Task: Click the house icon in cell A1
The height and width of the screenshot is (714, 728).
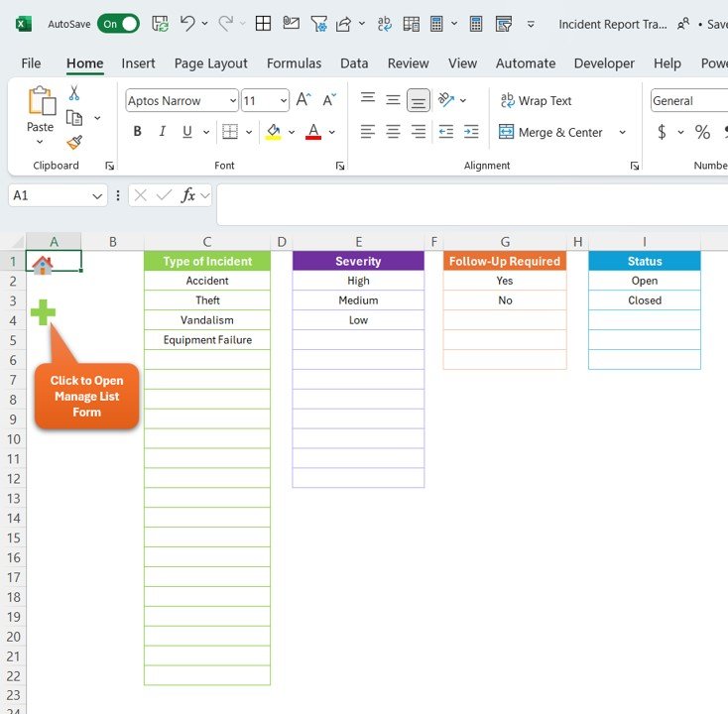Action: 43,265
